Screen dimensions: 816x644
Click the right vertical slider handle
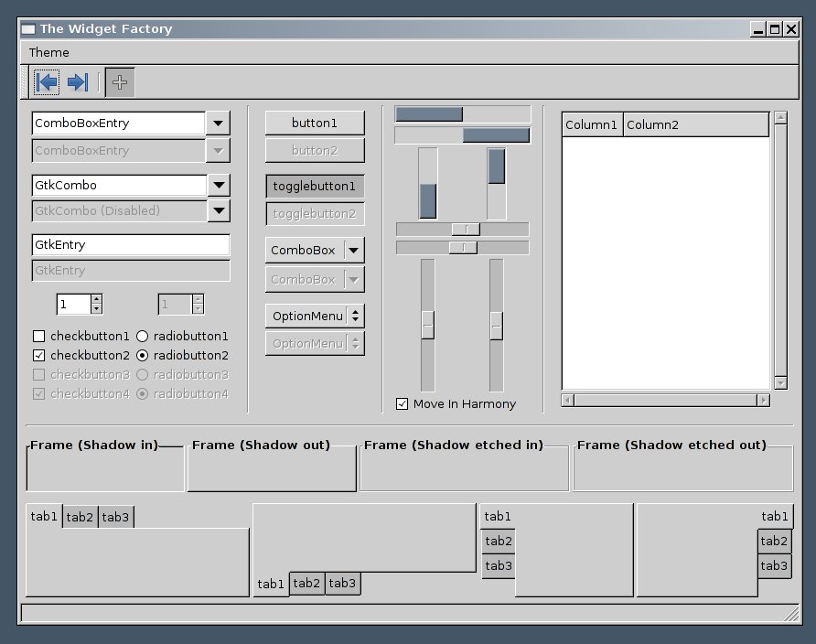[x=497, y=327]
